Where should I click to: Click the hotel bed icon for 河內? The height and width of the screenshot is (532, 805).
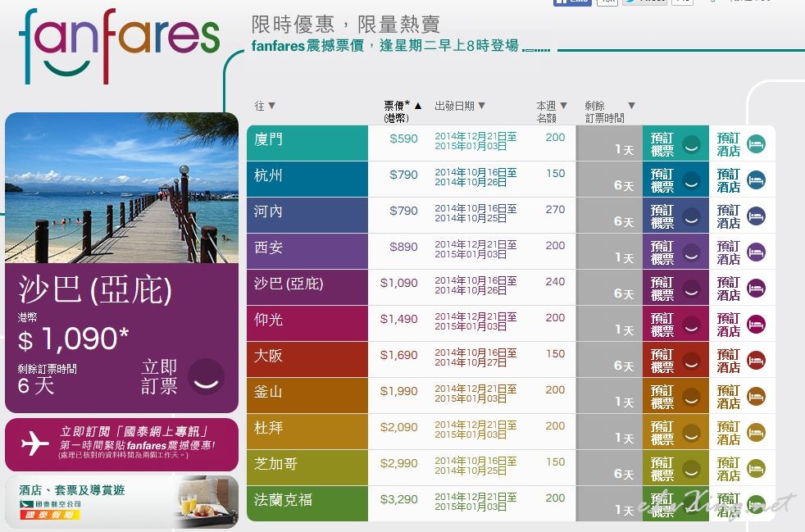click(756, 216)
